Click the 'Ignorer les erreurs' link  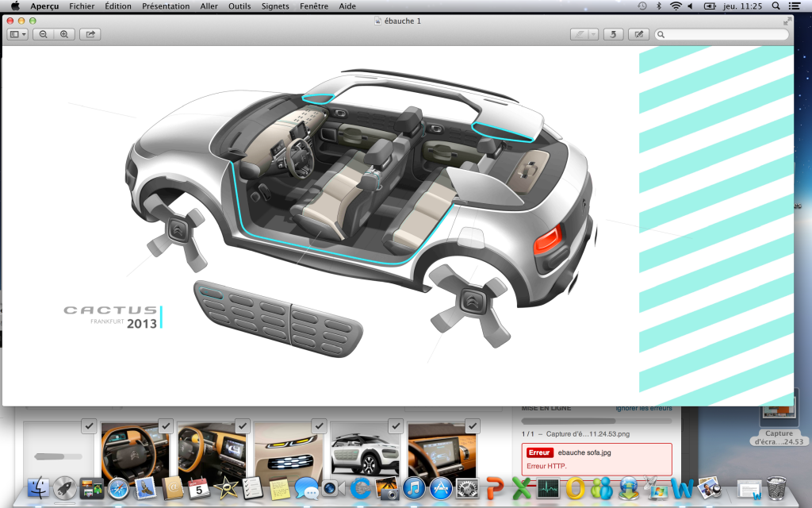[643, 408]
